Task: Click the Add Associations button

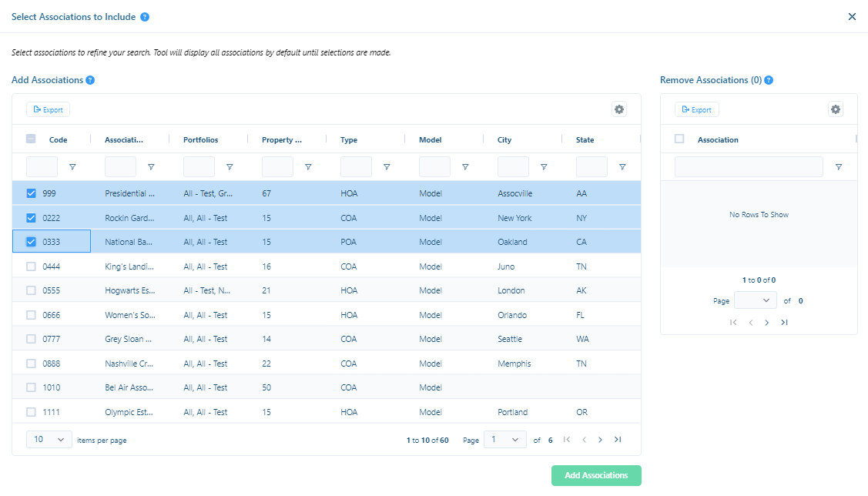Action: 595,475
